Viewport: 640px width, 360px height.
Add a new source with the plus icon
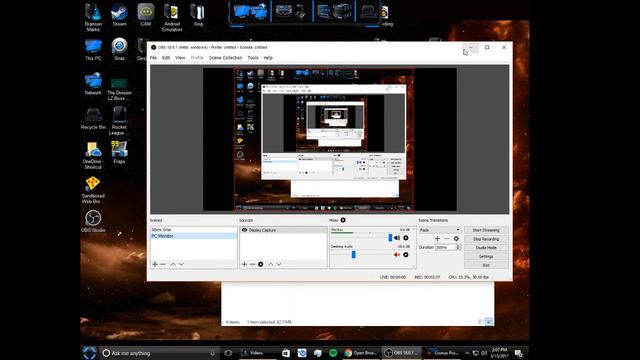pos(244,264)
